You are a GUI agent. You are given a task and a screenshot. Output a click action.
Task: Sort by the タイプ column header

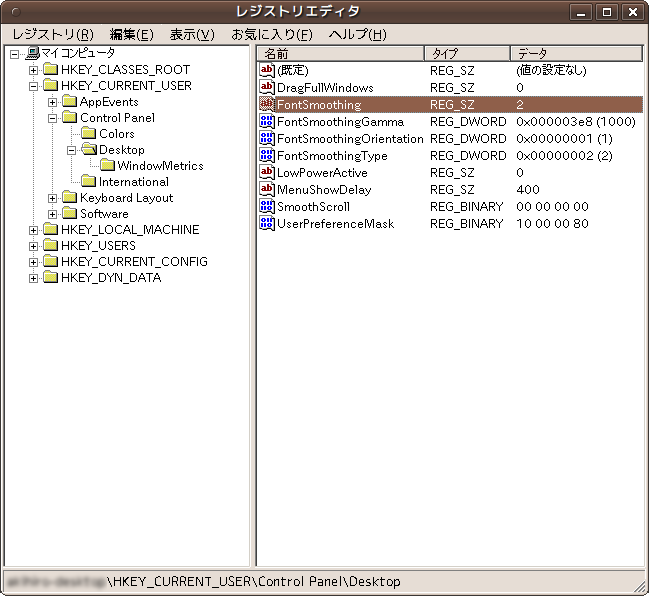click(467, 54)
